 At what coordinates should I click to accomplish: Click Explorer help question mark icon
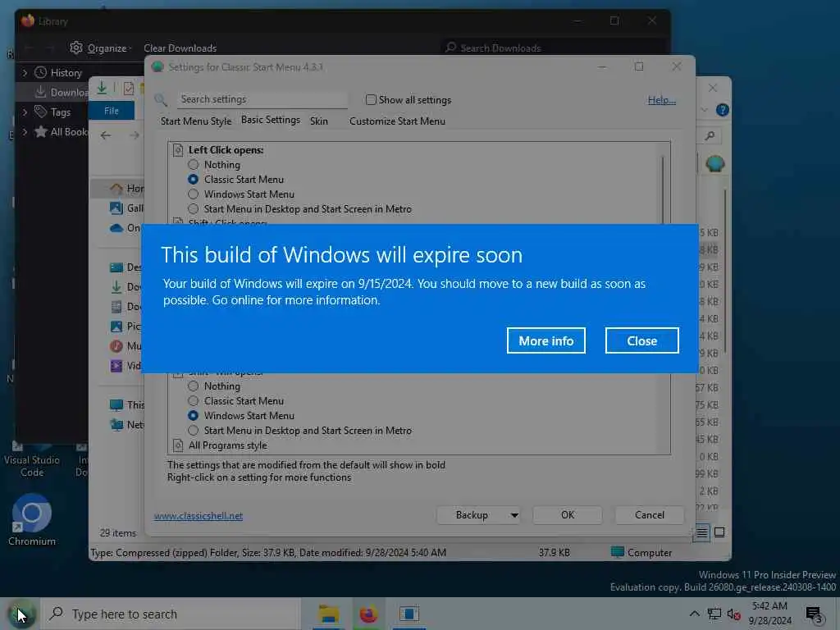[722, 110]
